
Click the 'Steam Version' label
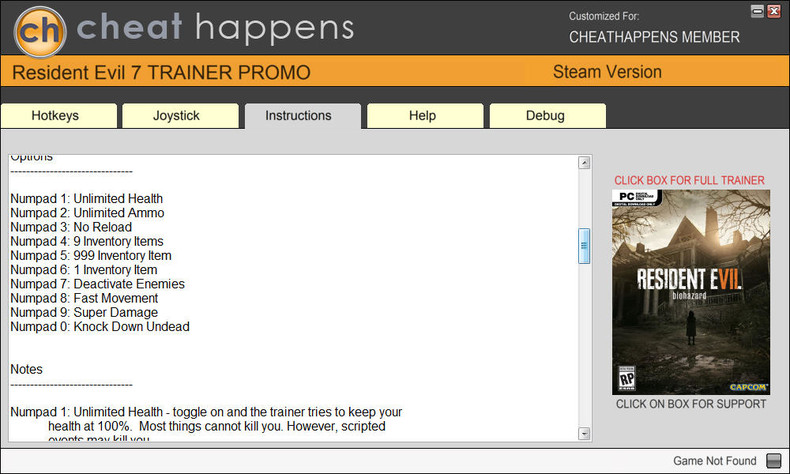[607, 72]
